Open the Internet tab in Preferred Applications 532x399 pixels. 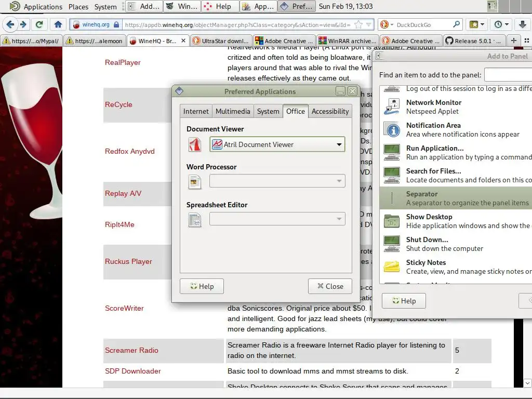pyautogui.click(x=196, y=111)
